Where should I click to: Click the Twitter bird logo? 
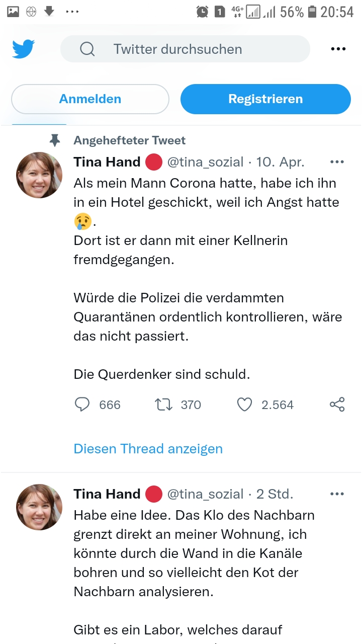coord(23,49)
